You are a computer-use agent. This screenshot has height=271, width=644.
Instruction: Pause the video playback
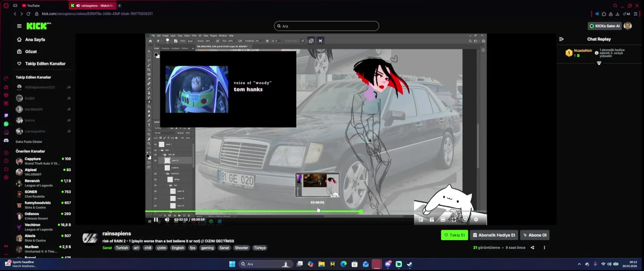coord(156,220)
